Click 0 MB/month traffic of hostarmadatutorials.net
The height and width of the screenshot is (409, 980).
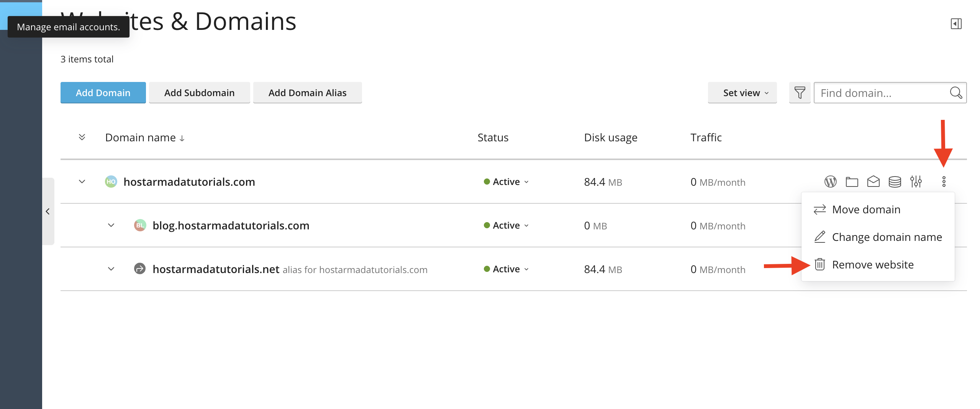(x=718, y=270)
